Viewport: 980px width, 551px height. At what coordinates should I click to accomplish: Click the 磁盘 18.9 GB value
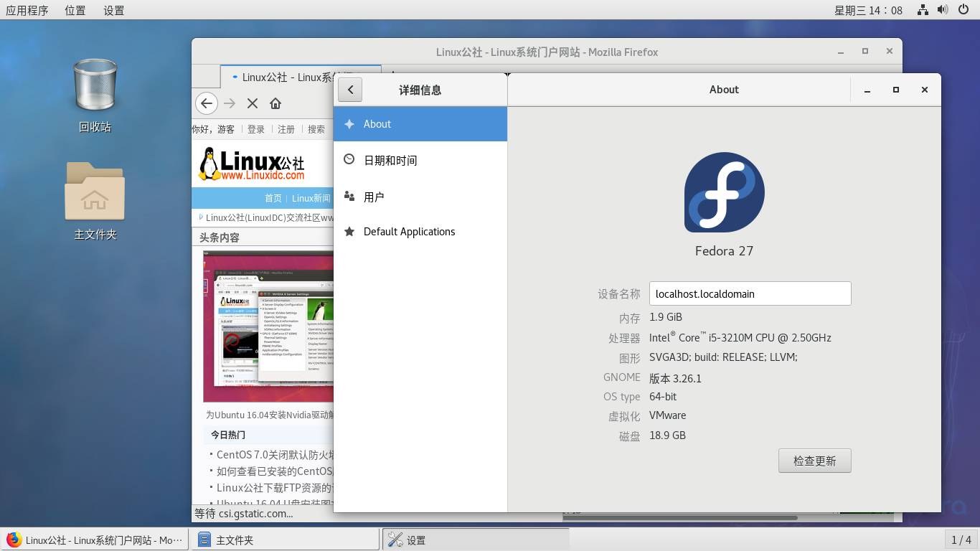(667, 435)
